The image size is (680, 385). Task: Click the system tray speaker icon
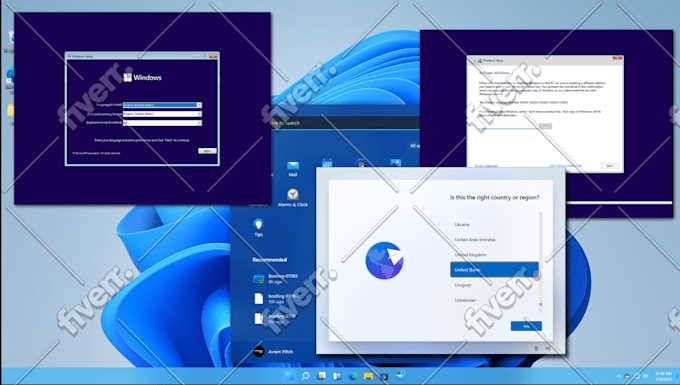(x=646, y=376)
